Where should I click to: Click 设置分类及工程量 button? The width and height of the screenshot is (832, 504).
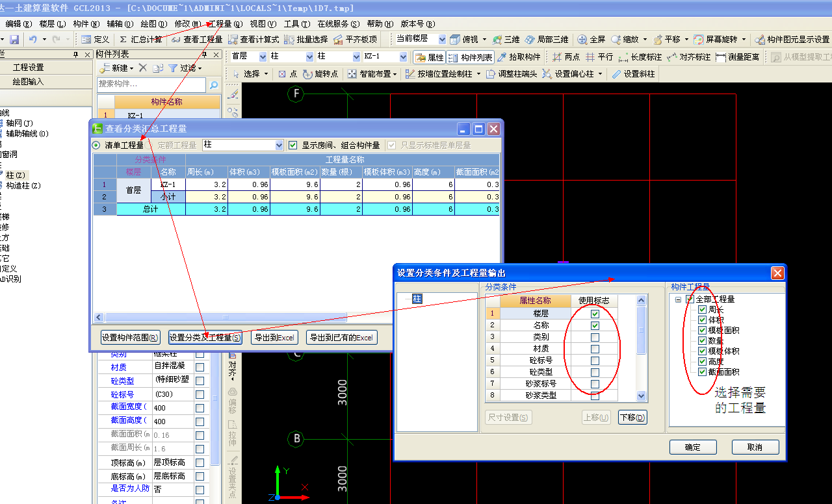tap(205, 337)
